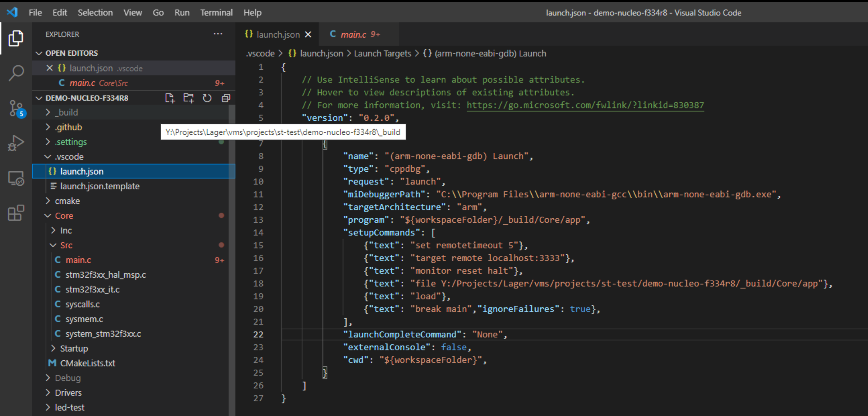Open Terminal menu in menu bar
The image size is (868, 416).
tap(215, 12)
